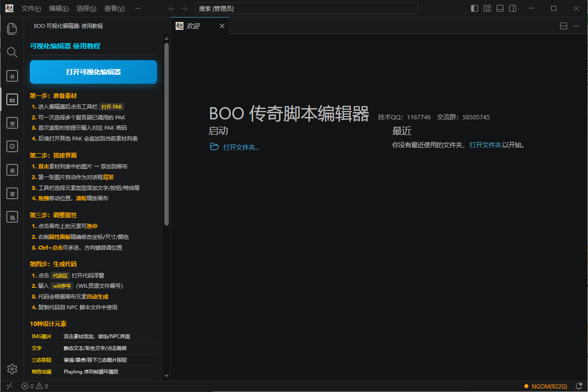Click the 启动 section heading
Screen dimensions: 588x392
tap(218, 131)
